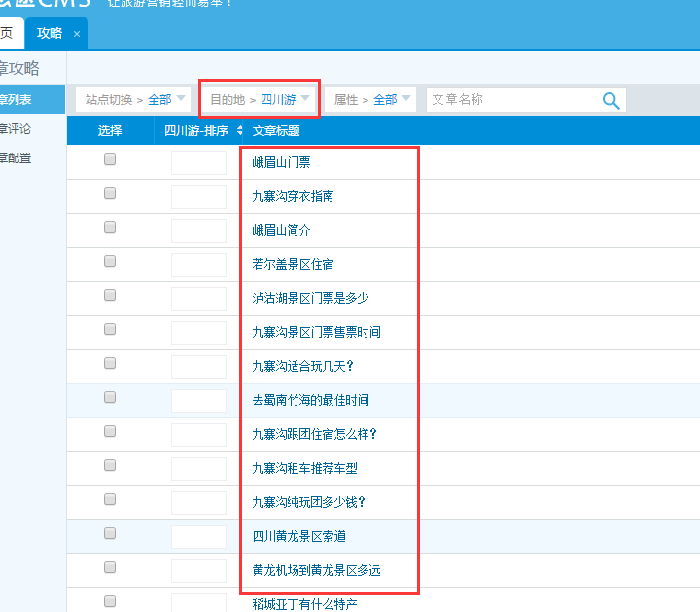
Task: Open the article 泸沽湖景区门票是多少
Action: [310, 298]
